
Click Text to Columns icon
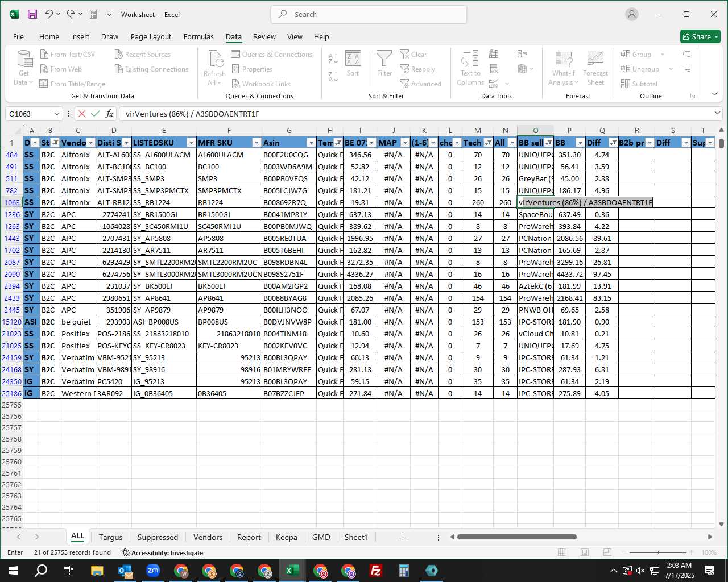pos(470,68)
